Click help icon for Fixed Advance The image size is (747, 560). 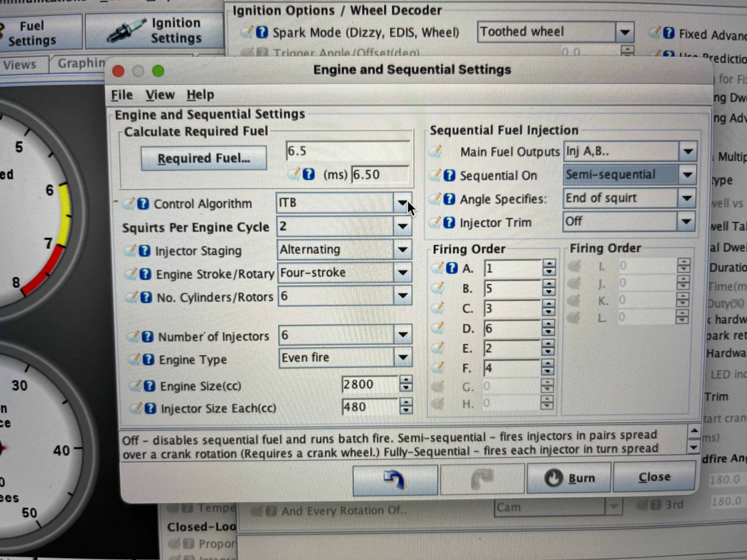[669, 33]
